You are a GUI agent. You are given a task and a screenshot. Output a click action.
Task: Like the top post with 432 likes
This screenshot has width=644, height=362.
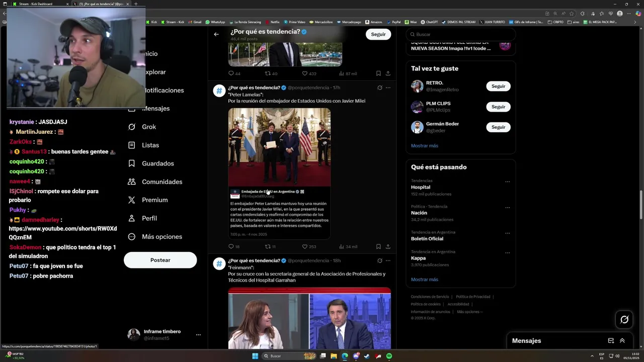[x=304, y=73]
